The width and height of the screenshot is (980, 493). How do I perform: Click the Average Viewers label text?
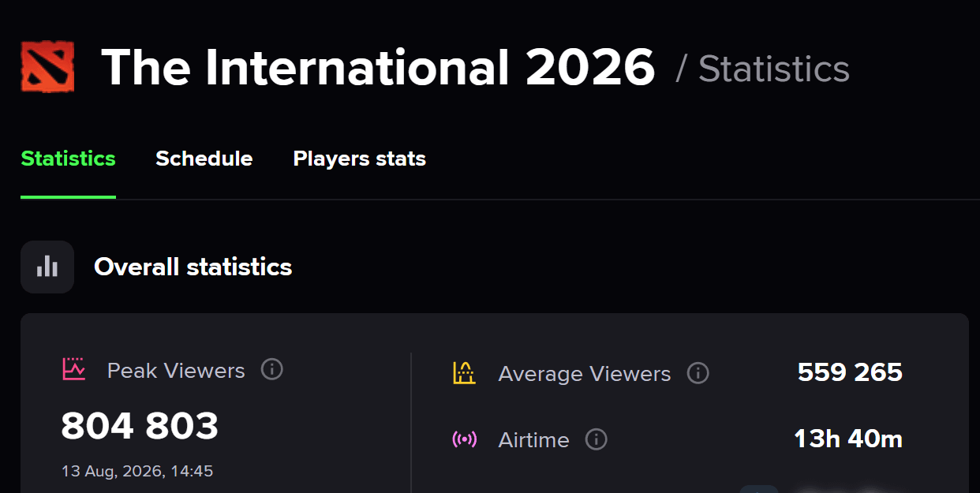585,374
